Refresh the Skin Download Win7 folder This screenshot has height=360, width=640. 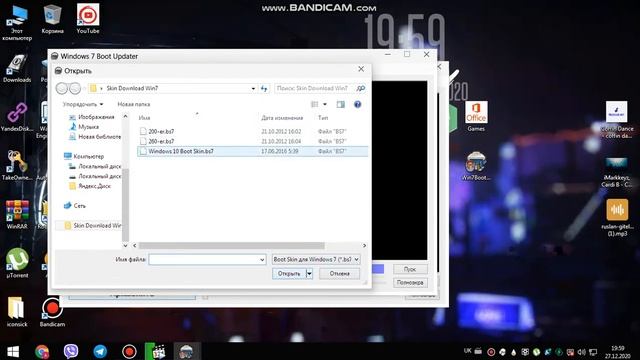point(264,88)
